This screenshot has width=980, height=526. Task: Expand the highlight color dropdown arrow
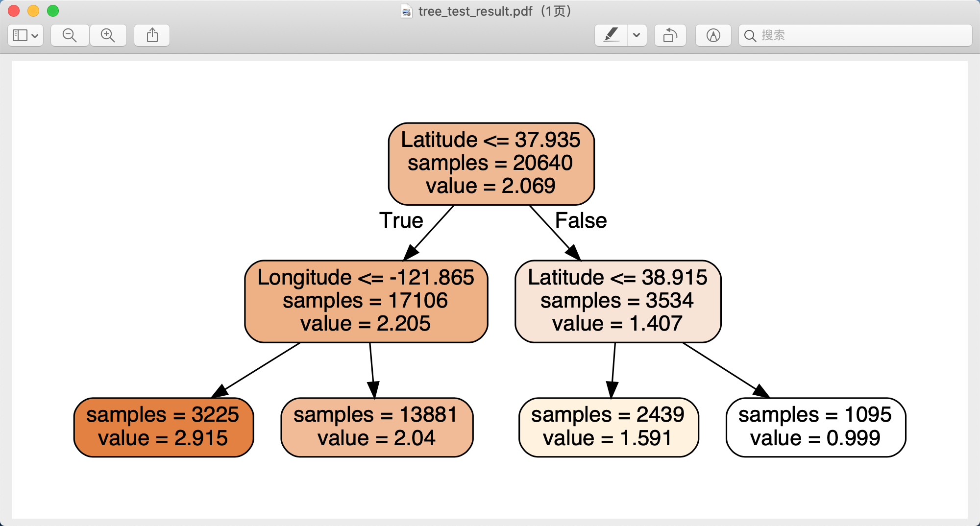pyautogui.click(x=637, y=35)
